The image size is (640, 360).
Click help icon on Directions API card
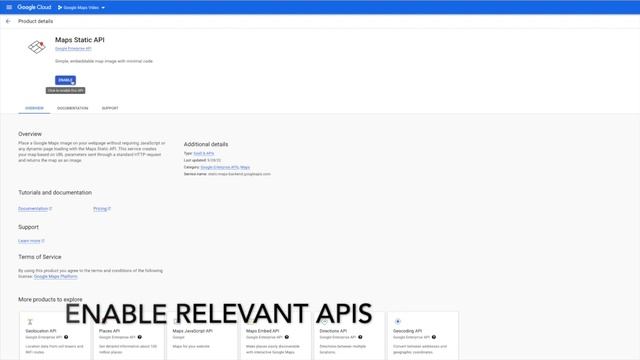[x=360, y=337]
